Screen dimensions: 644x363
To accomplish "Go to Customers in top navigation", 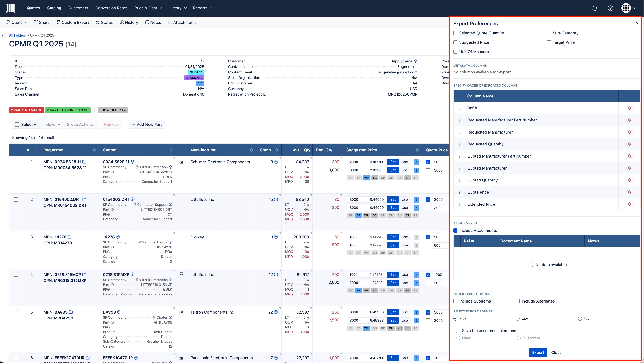I will coord(78,8).
